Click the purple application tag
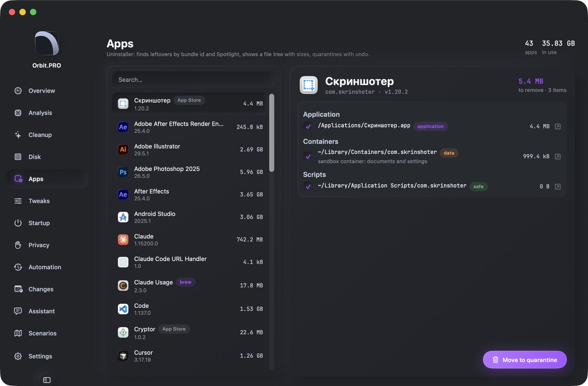 click(430, 126)
